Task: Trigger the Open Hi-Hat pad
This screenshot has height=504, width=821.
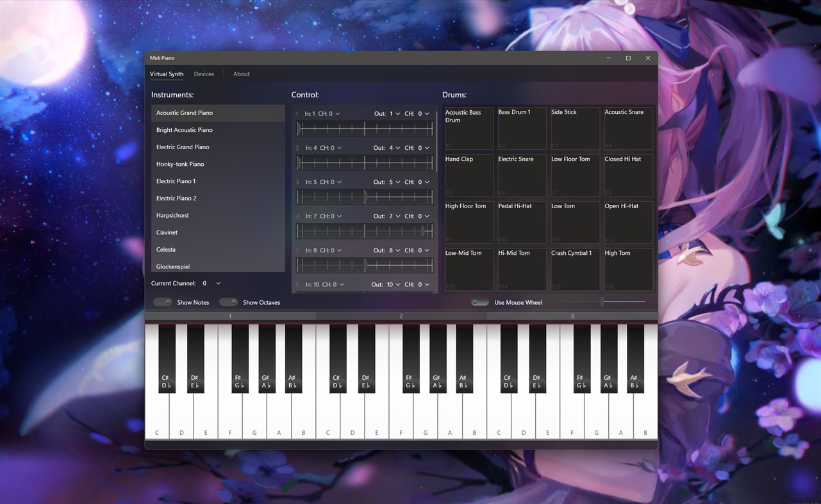Action: pos(628,222)
